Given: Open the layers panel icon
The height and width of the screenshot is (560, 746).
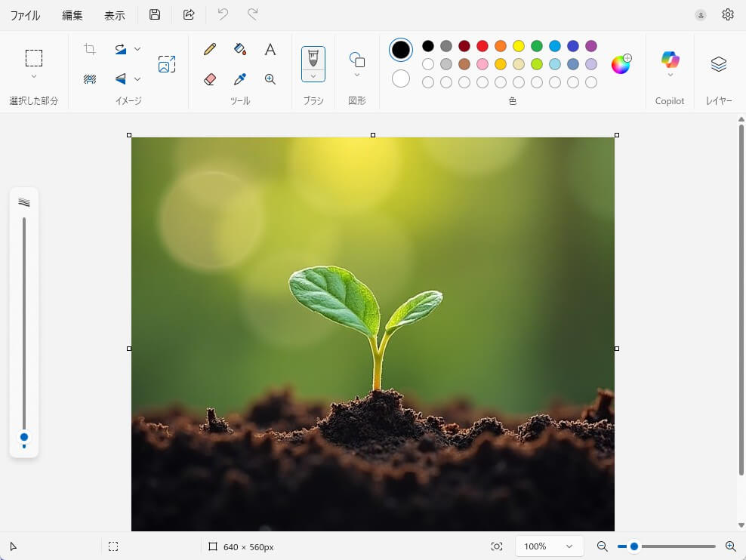Looking at the screenshot, I should click(x=718, y=63).
